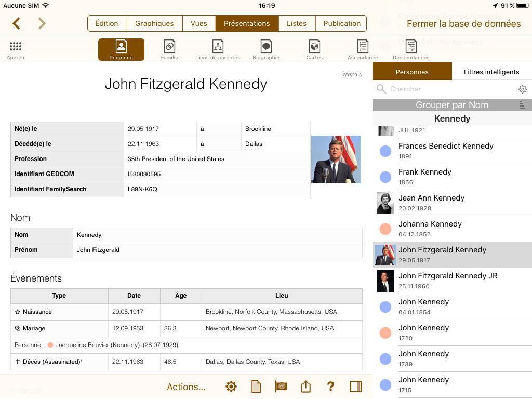Select the Personnes panel tab
The image size is (532, 399).
(412, 72)
